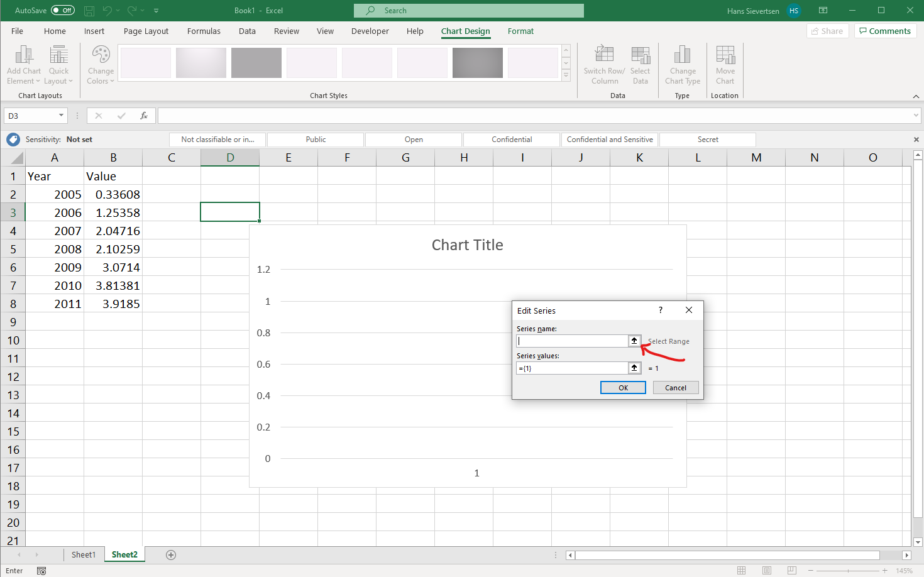Open Add Chart Element dropdown
The width and height of the screenshot is (924, 577).
24,65
